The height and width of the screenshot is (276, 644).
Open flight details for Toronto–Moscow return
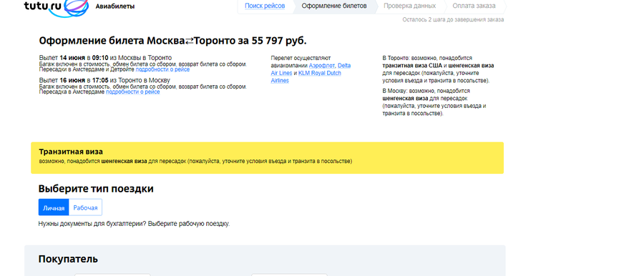pos(132,92)
